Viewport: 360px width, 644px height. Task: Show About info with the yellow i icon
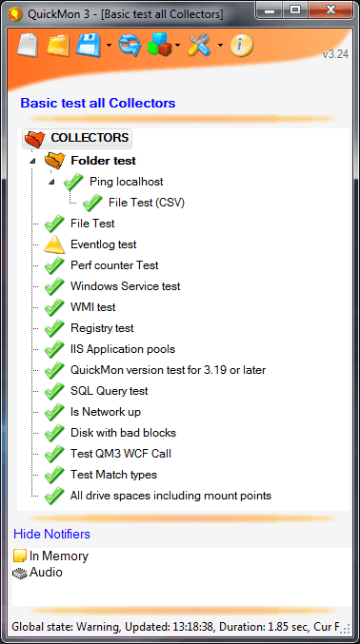tap(241, 45)
